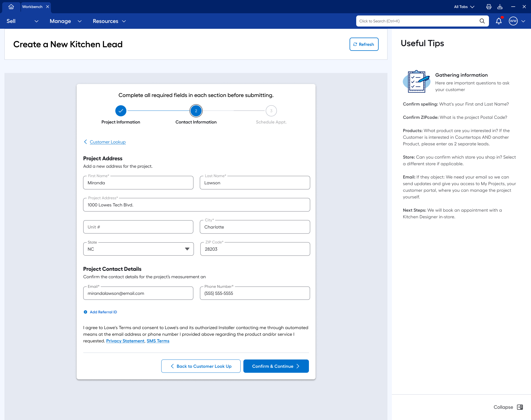Click Back to Customer Look Up button

click(x=201, y=366)
